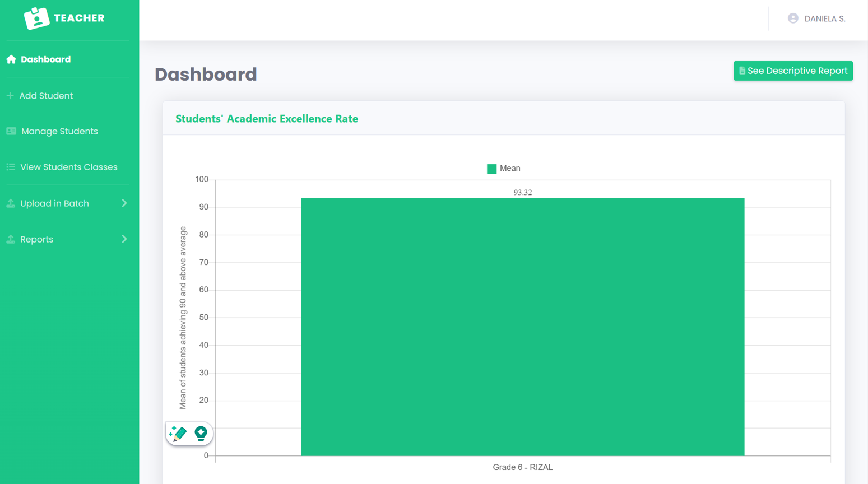
Task: Click the magic pencil floating icon
Action: click(x=178, y=433)
